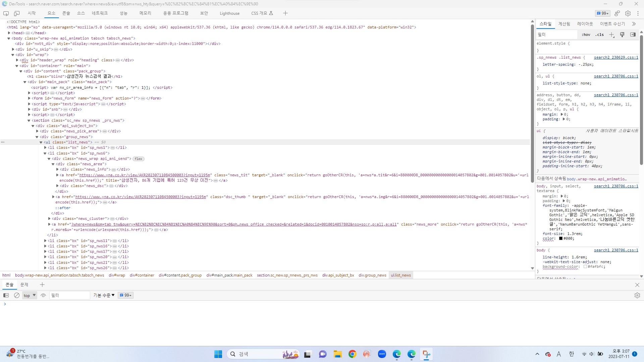Open DevTools settings gear in top toolbar

(628, 13)
